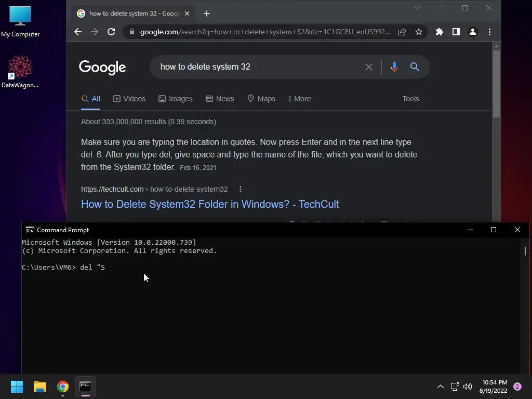The width and height of the screenshot is (532, 399).
Task: Switch to Videos results
Action: coord(129,99)
